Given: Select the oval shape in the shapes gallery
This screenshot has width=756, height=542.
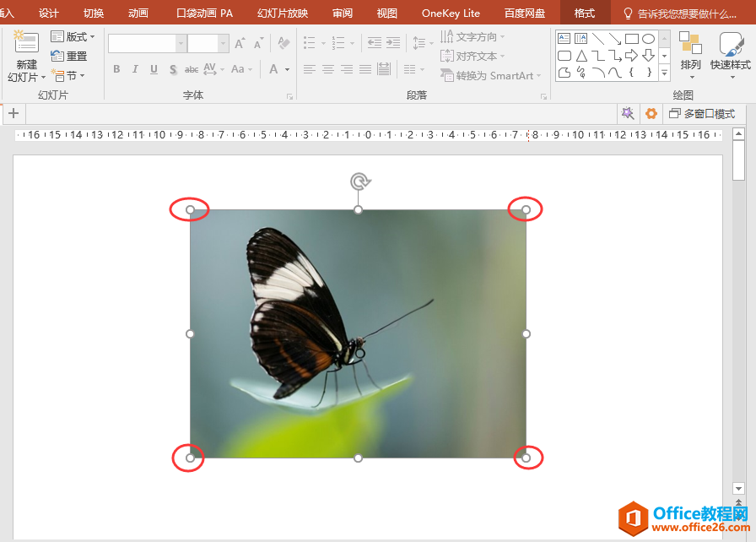Looking at the screenshot, I should pos(648,39).
